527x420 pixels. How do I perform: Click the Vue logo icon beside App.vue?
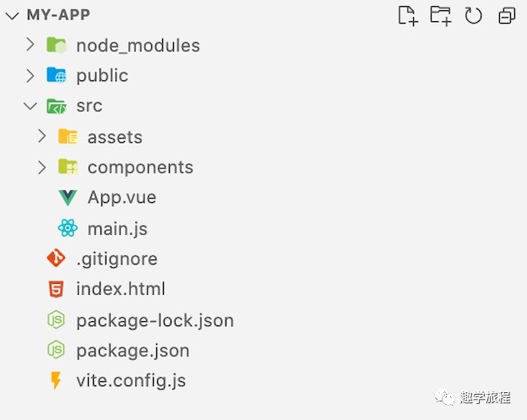(x=68, y=198)
